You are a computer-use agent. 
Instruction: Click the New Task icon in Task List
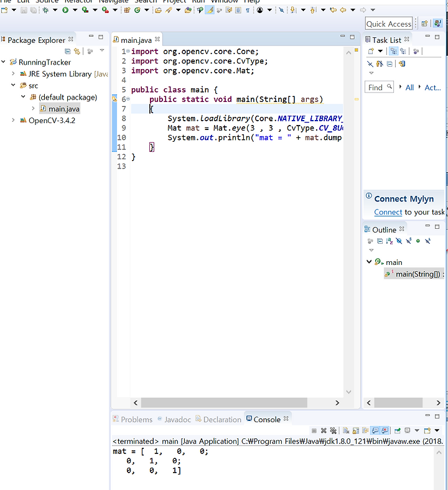tap(371, 51)
